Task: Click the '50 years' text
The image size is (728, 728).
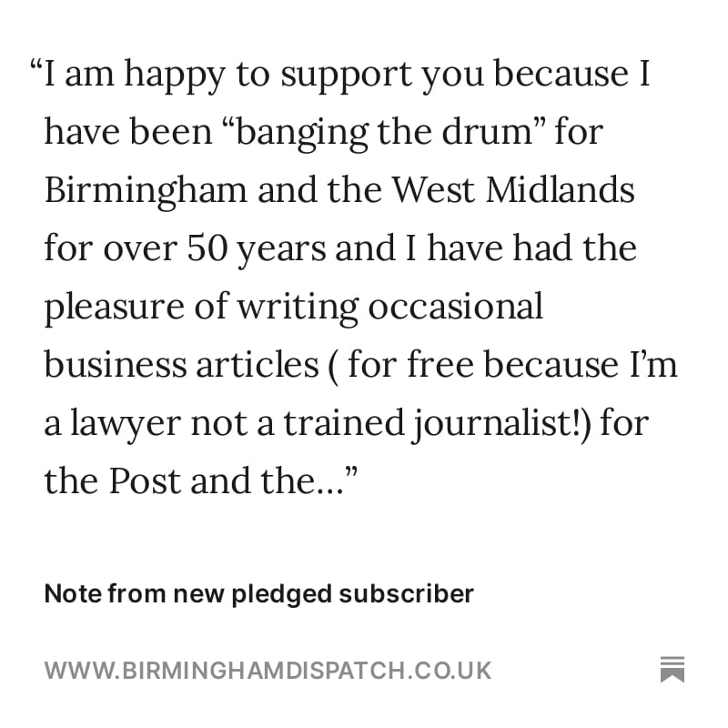Action: click(257, 248)
